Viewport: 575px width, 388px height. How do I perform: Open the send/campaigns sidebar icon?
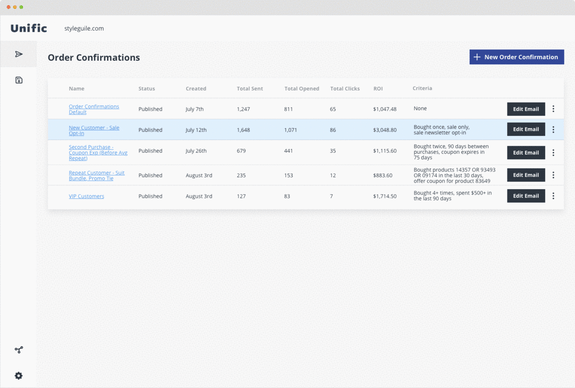(19, 54)
